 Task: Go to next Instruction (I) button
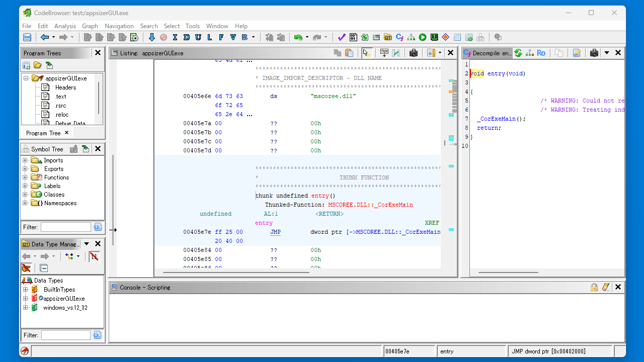tap(175, 37)
